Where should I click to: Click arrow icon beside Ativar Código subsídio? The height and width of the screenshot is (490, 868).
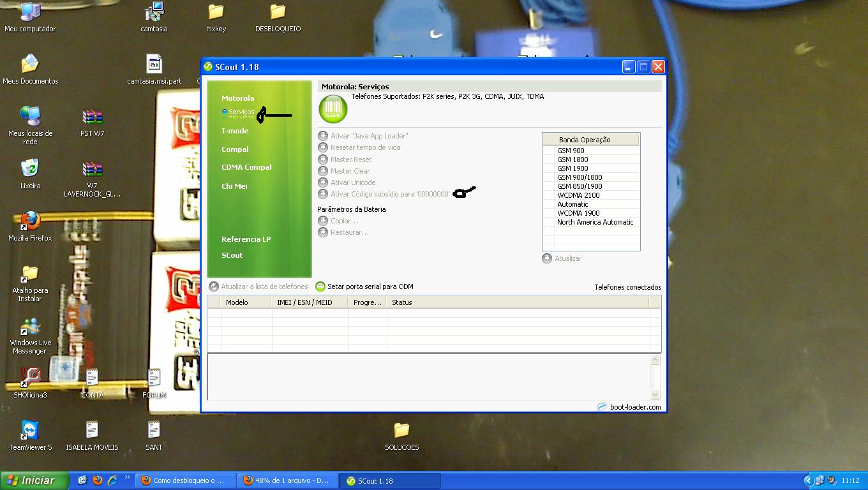[x=323, y=194]
